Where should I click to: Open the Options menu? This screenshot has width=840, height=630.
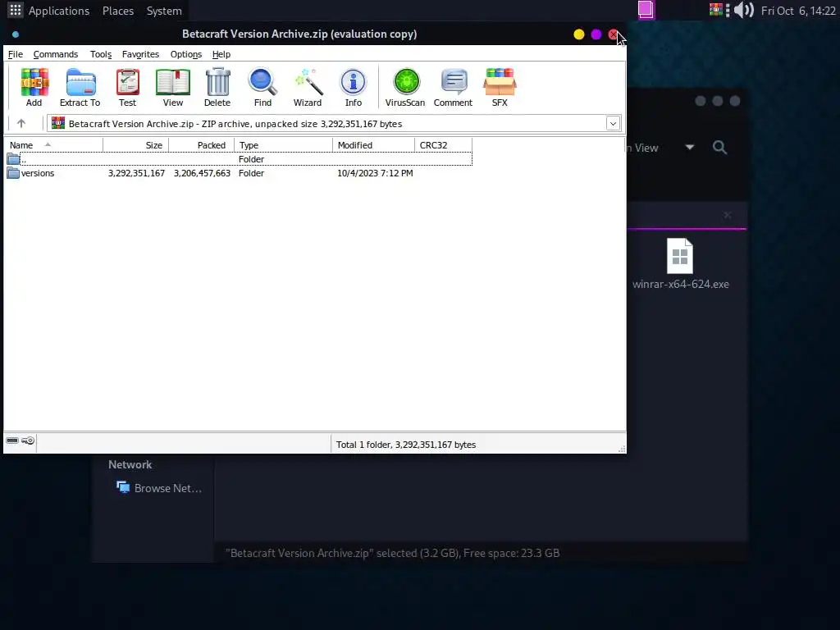(186, 54)
